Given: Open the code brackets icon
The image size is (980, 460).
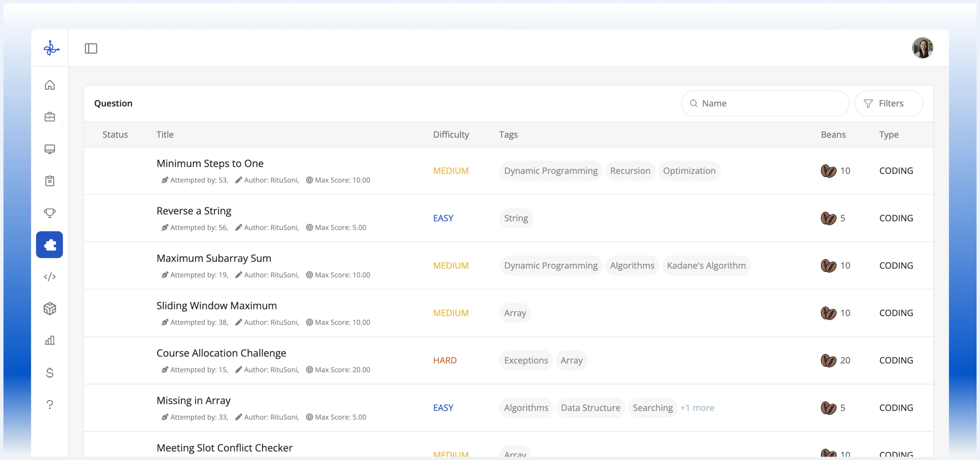Looking at the screenshot, I should [50, 277].
